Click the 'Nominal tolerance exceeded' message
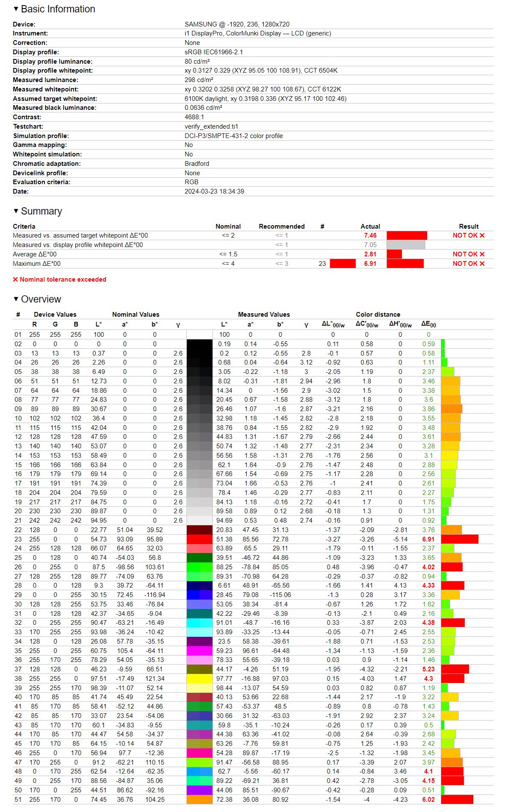The height and width of the screenshot is (812, 513). click(63, 279)
